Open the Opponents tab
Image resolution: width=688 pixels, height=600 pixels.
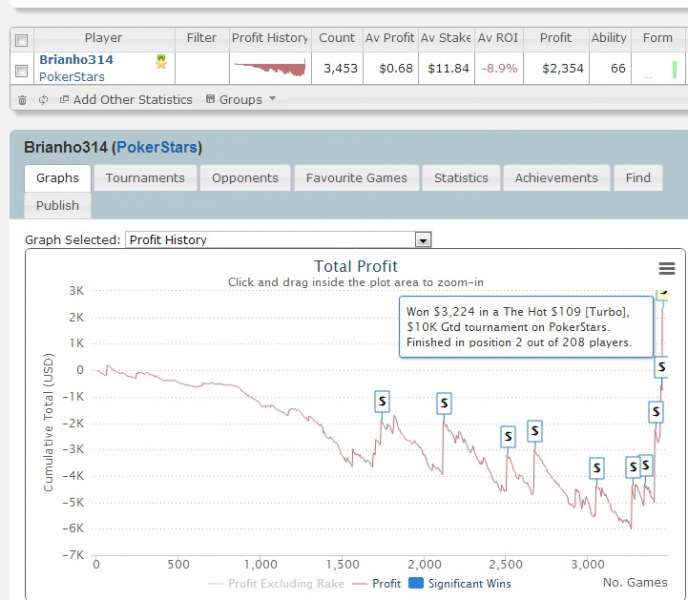[x=245, y=178]
